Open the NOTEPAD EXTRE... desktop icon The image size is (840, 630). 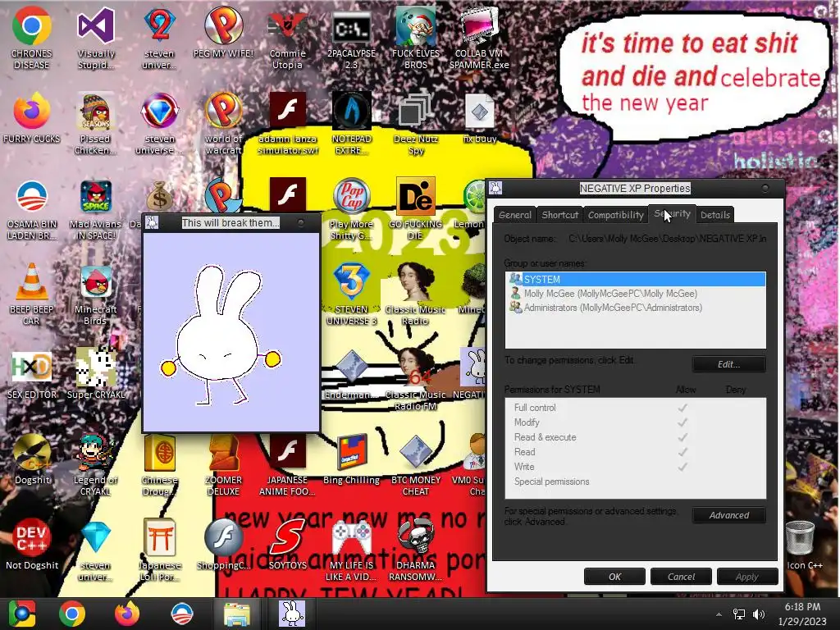[x=351, y=123]
